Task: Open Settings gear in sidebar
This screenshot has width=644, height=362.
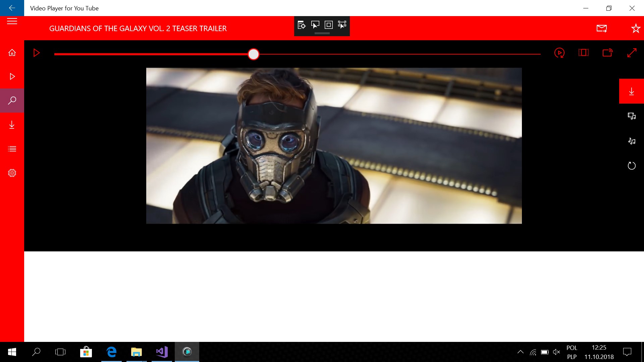Action: [12, 173]
